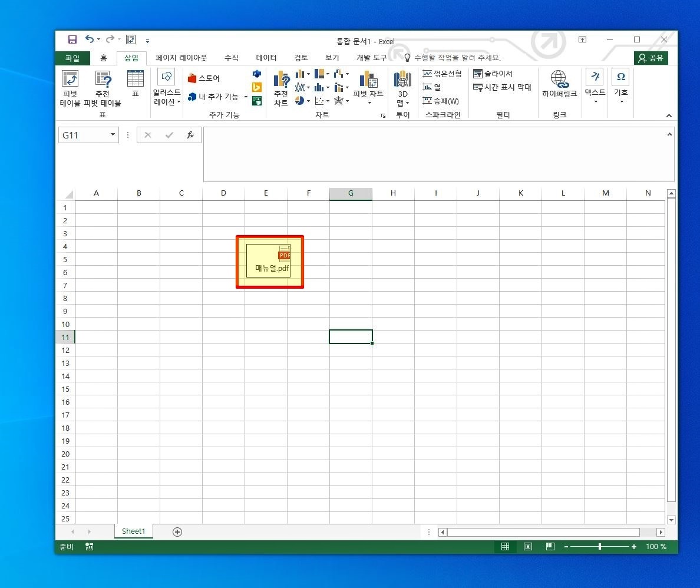
Task: Switch to the Formulas (수식) tab
Action: 231,58
